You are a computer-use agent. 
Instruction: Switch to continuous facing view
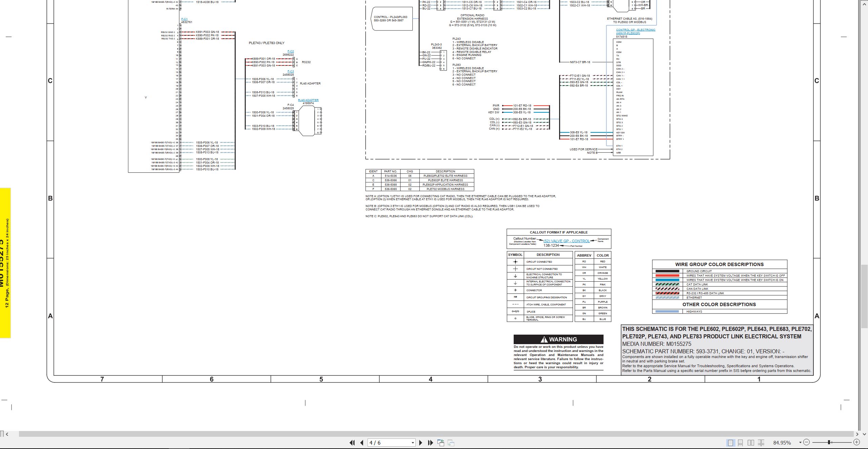(761, 443)
